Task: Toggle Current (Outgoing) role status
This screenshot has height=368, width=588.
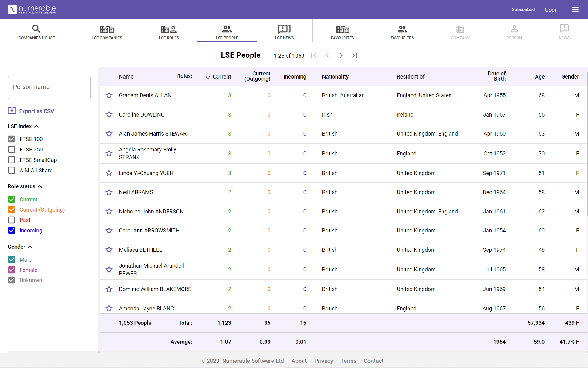Action: 12,210
